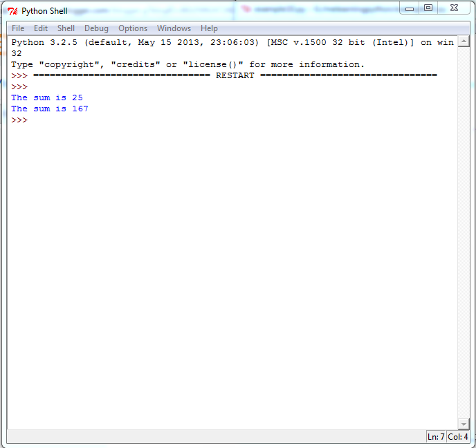This screenshot has width=476, height=448.
Task: Open the Edit menu
Action: click(41, 28)
